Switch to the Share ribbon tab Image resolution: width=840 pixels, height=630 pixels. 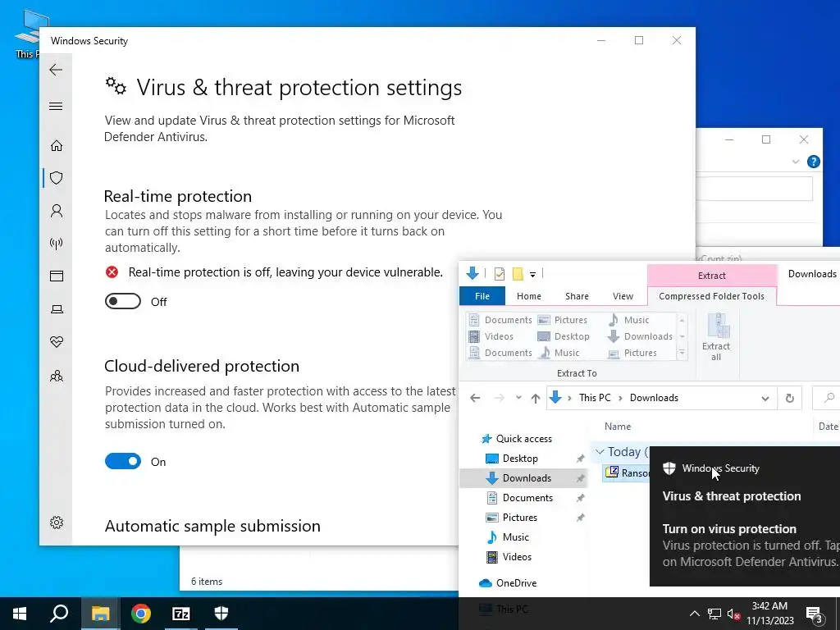tap(577, 296)
